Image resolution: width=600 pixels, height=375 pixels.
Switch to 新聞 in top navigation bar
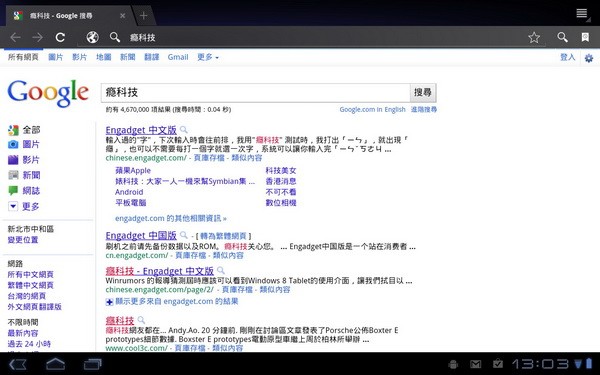point(127,57)
